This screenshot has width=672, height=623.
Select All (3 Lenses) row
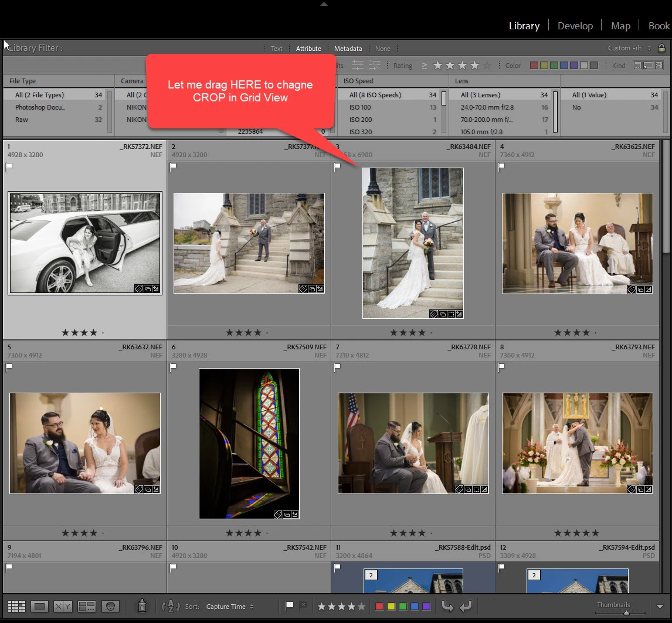[x=500, y=95]
